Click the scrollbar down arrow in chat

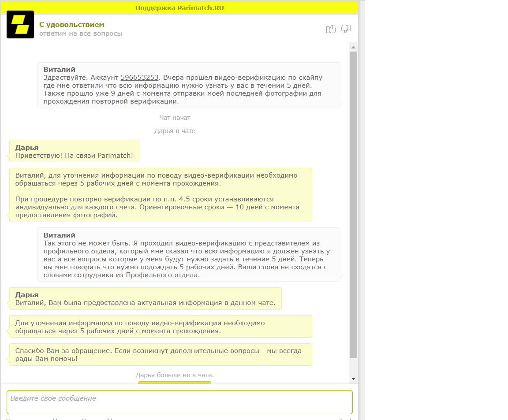tap(353, 379)
